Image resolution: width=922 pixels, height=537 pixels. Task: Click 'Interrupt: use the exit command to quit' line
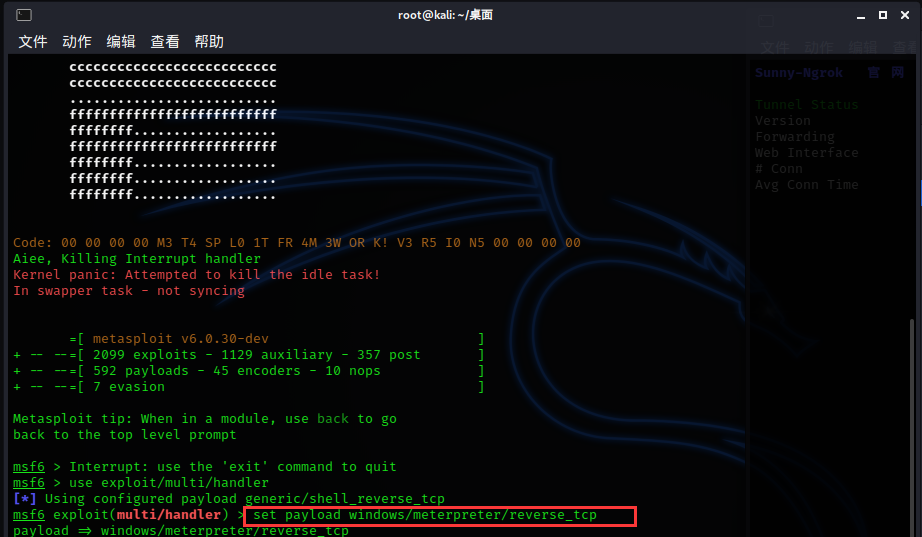tap(233, 467)
